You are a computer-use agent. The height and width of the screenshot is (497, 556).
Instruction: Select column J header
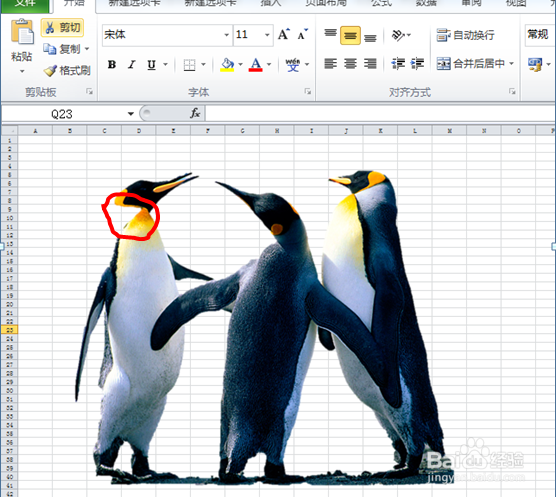[346, 131]
